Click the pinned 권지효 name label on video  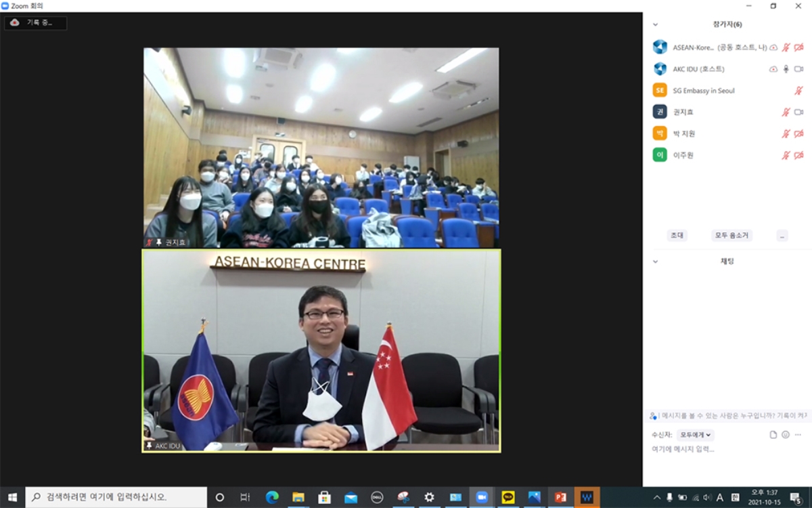165,242
